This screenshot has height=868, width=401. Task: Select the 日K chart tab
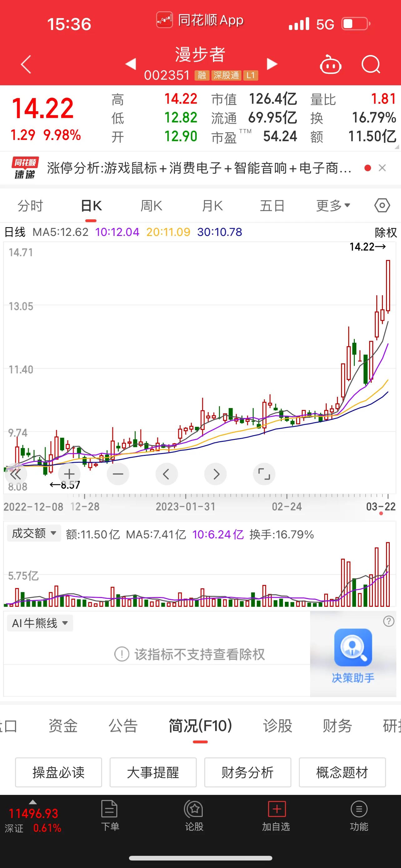click(x=91, y=206)
